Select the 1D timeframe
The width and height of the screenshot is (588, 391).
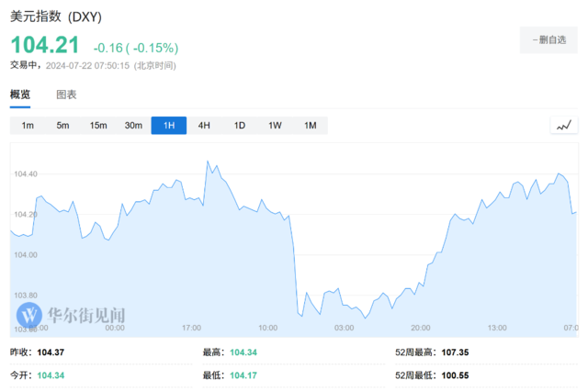[x=240, y=126]
